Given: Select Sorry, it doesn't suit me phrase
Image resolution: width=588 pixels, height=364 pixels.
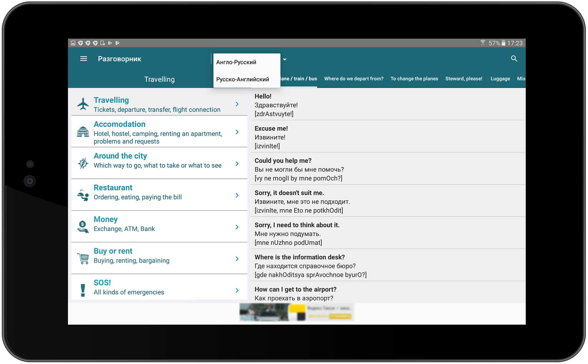Looking at the screenshot, I should click(x=388, y=201).
